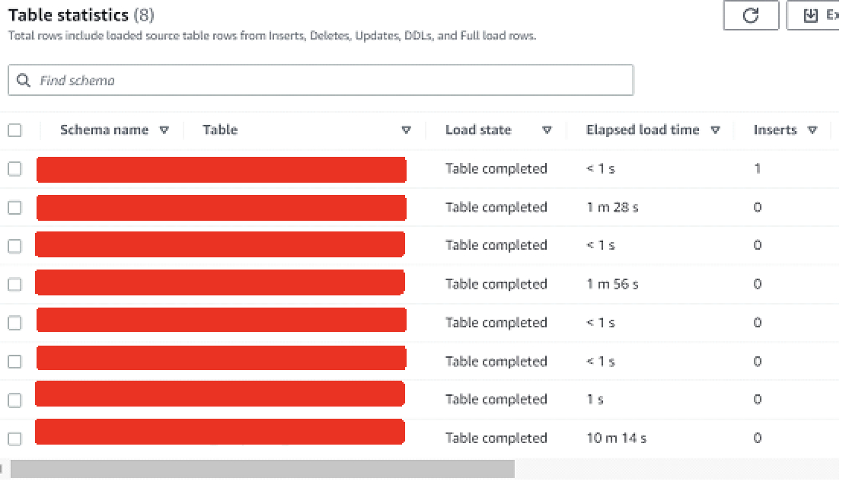This screenshot has width=865, height=504.
Task: Toggle the select-all header checkbox
Action: (x=14, y=130)
